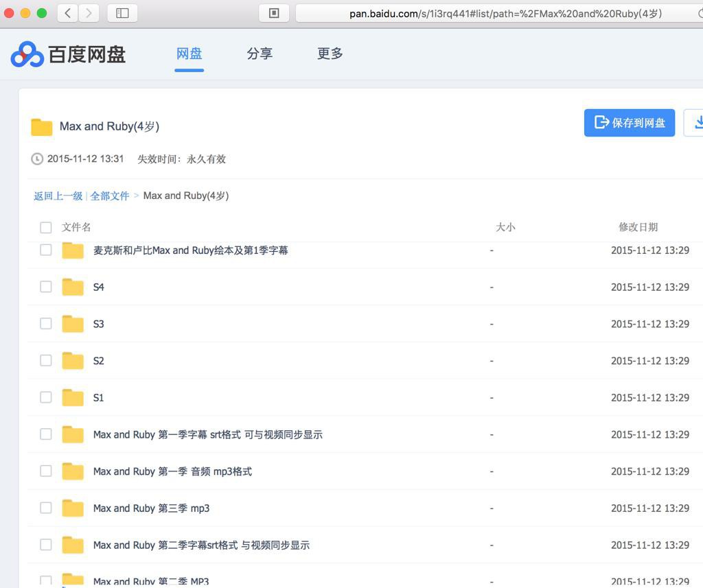
Task: Click folder icon for 第一季 音频 mp3格式 row
Action: (73, 471)
